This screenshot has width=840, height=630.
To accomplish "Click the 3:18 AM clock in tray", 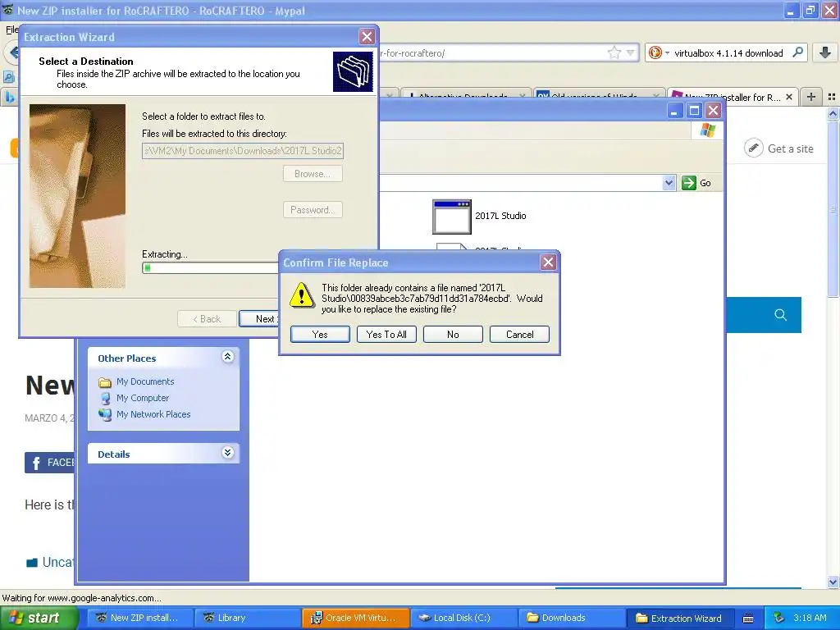I will (x=810, y=618).
